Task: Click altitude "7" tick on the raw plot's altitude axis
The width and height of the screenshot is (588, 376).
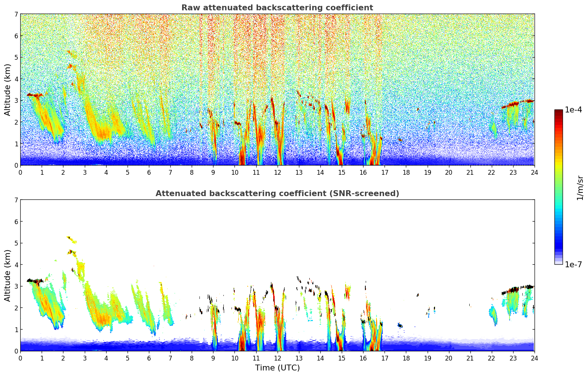Action: 16,14
